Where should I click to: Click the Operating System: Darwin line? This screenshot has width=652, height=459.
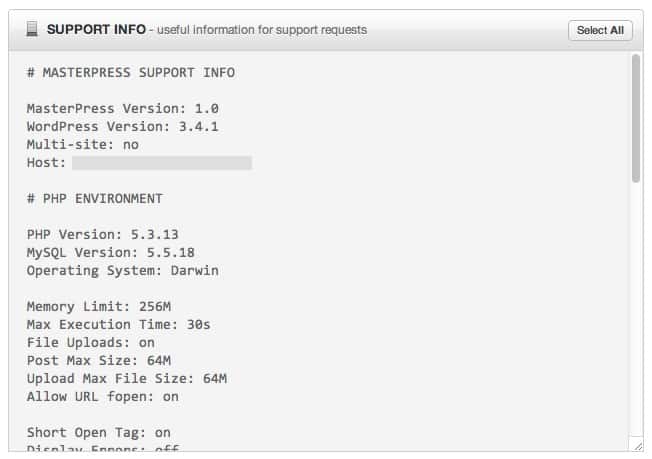(x=123, y=271)
